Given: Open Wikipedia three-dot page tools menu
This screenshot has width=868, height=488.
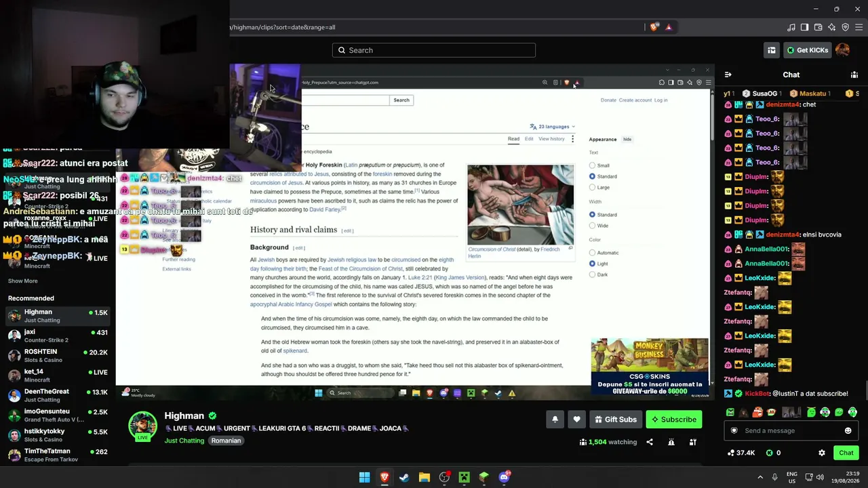Looking at the screenshot, I should pyautogui.click(x=572, y=139).
